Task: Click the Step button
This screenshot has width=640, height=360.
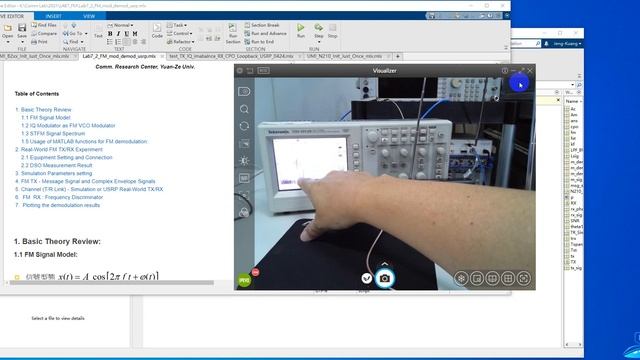Action: tap(319, 30)
